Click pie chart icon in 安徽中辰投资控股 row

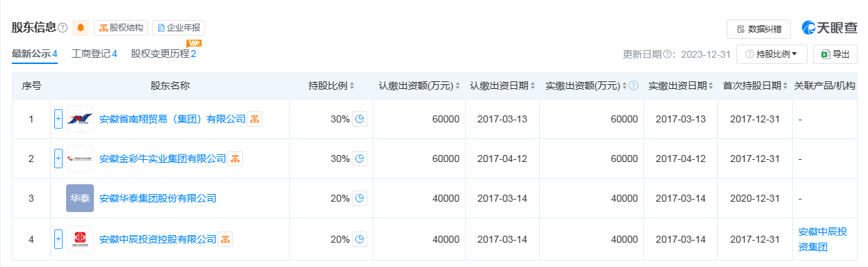(x=360, y=238)
